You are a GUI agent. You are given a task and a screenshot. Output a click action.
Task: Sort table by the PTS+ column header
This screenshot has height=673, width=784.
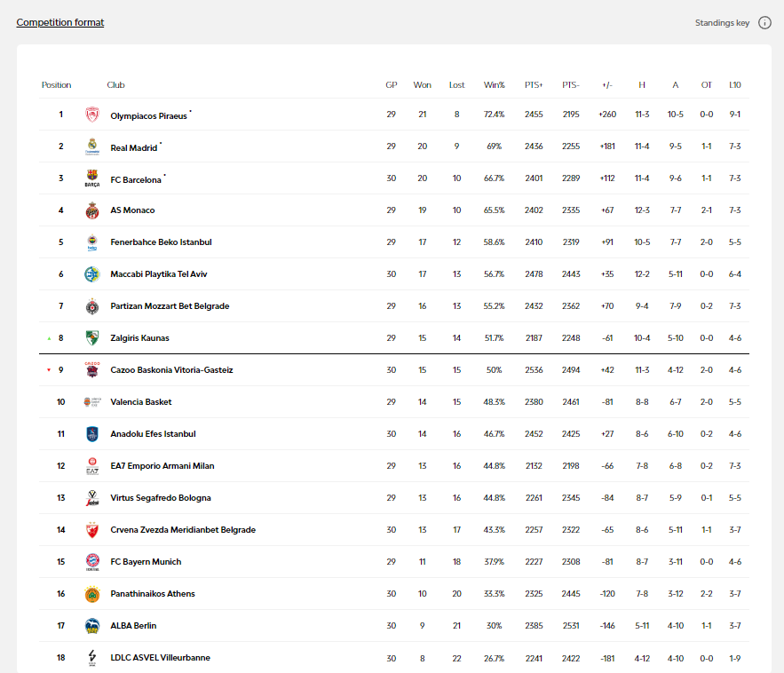(534, 85)
